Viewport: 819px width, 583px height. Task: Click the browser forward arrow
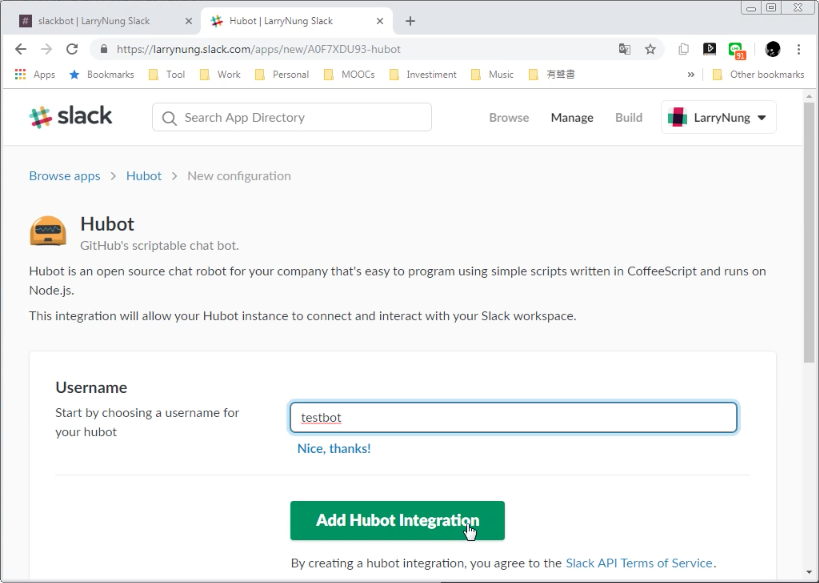[46, 49]
